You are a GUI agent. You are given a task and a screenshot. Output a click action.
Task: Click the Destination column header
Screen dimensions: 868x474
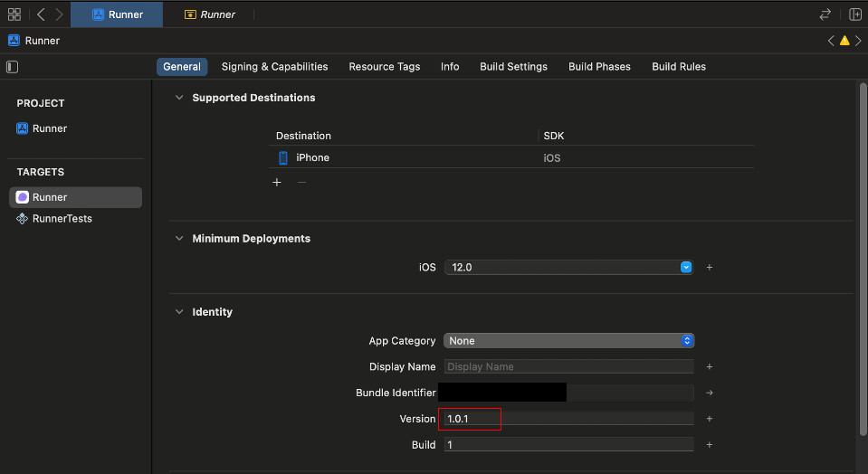coord(303,136)
